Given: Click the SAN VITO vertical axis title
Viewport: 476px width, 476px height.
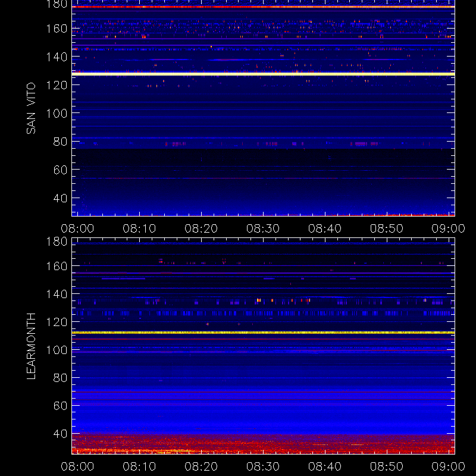Looking at the screenshot, I should (x=31, y=108).
